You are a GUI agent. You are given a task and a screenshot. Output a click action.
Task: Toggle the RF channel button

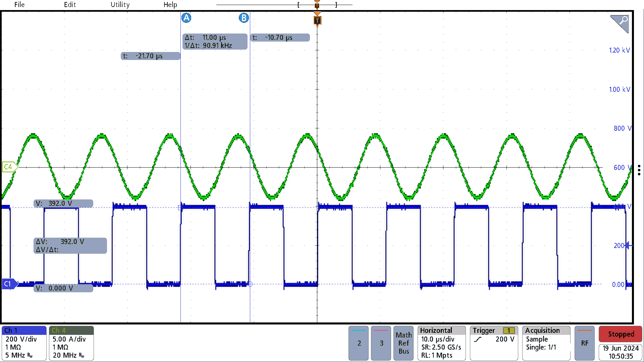click(585, 343)
